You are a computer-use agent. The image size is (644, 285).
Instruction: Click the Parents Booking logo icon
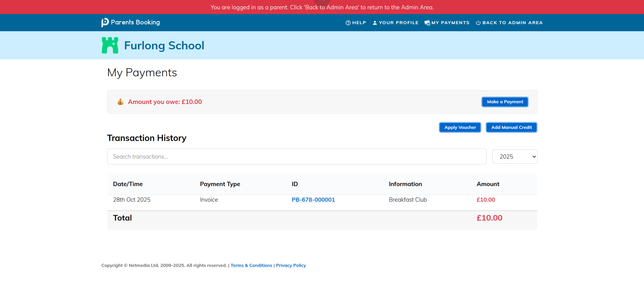pyautogui.click(x=105, y=23)
